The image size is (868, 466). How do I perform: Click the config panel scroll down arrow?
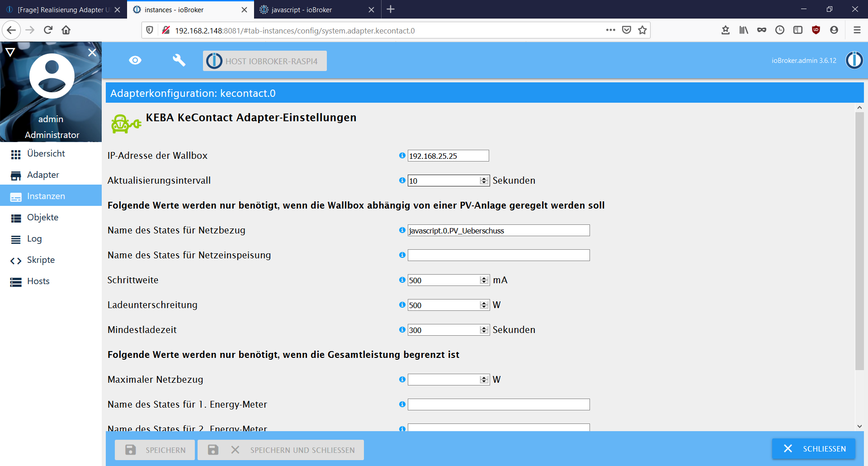(x=859, y=426)
